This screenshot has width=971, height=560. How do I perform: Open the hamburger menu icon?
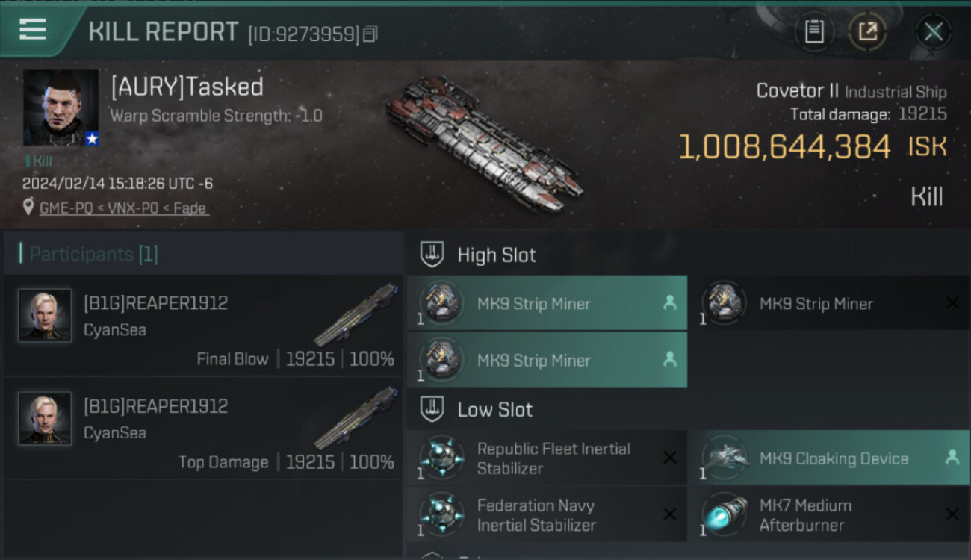32,30
